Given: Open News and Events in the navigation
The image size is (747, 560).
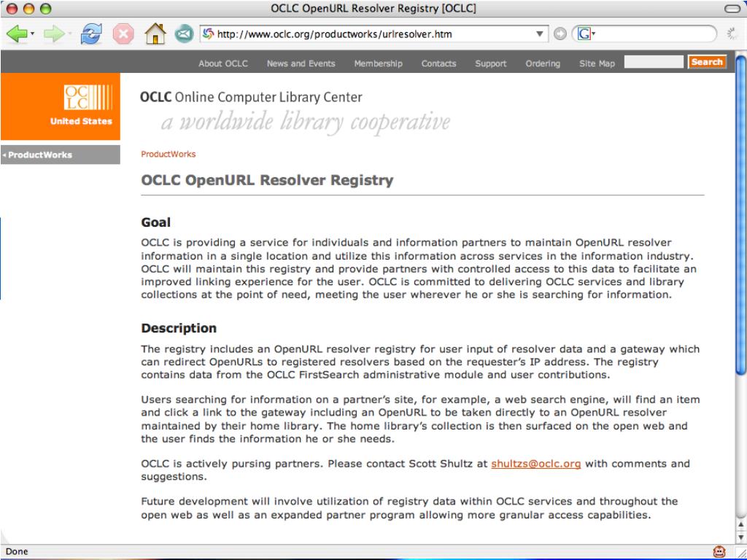Looking at the screenshot, I should 301,63.
